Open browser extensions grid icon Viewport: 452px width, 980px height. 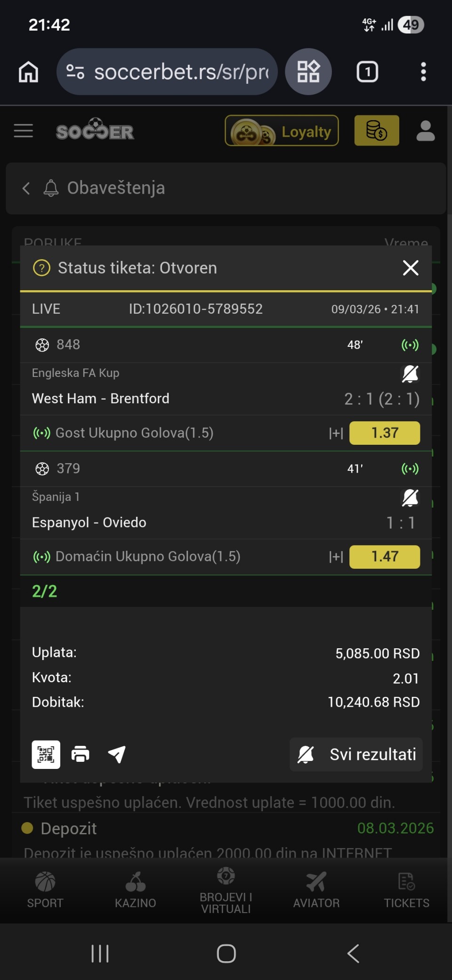[308, 72]
